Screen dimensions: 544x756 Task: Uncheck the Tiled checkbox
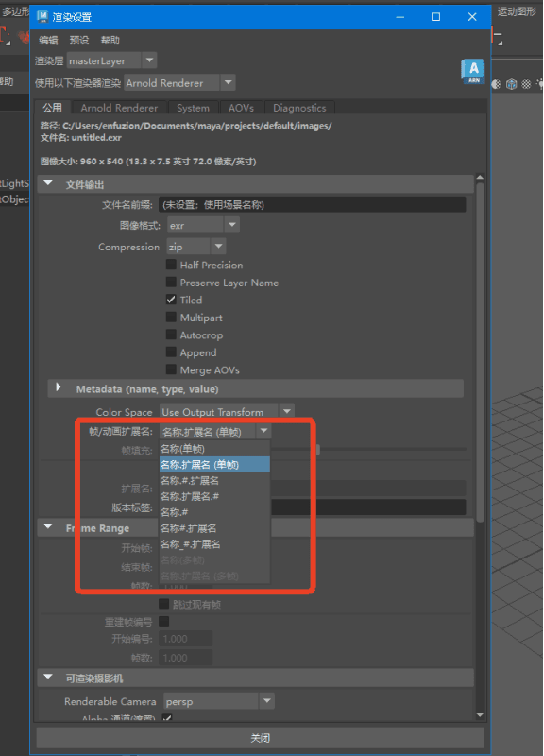(x=171, y=300)
